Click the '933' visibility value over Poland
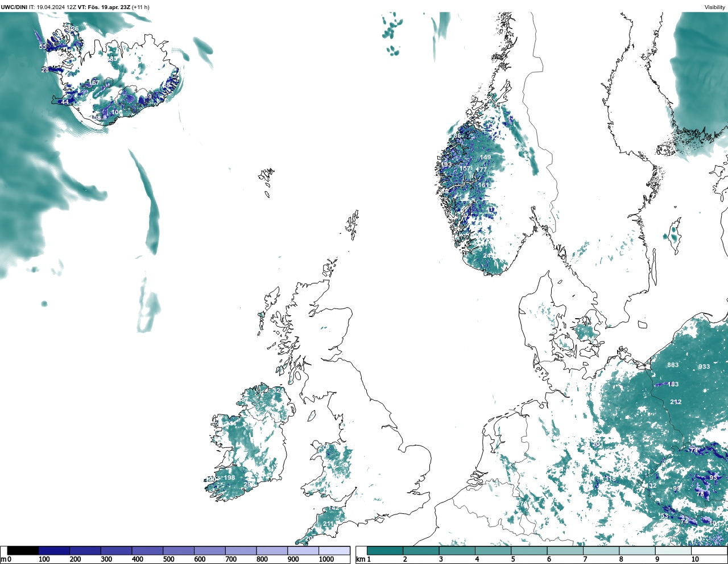This screenshot has height=564, width=728. [704, 367]
